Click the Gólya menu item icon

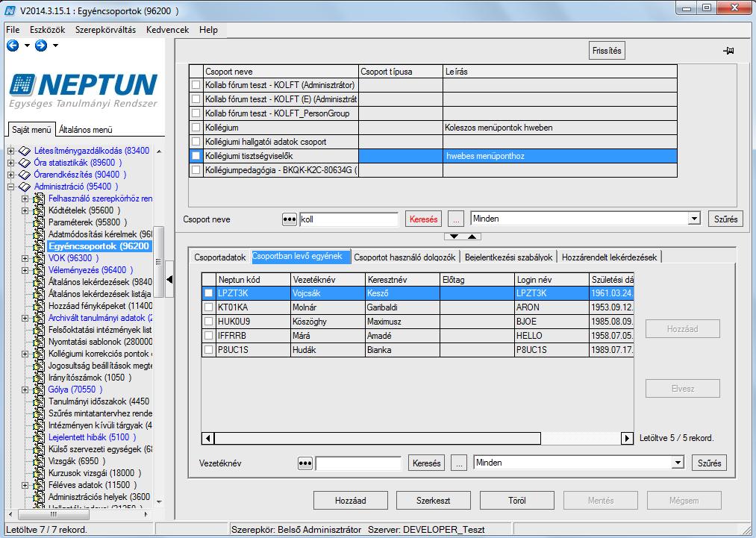coord(39,390)
